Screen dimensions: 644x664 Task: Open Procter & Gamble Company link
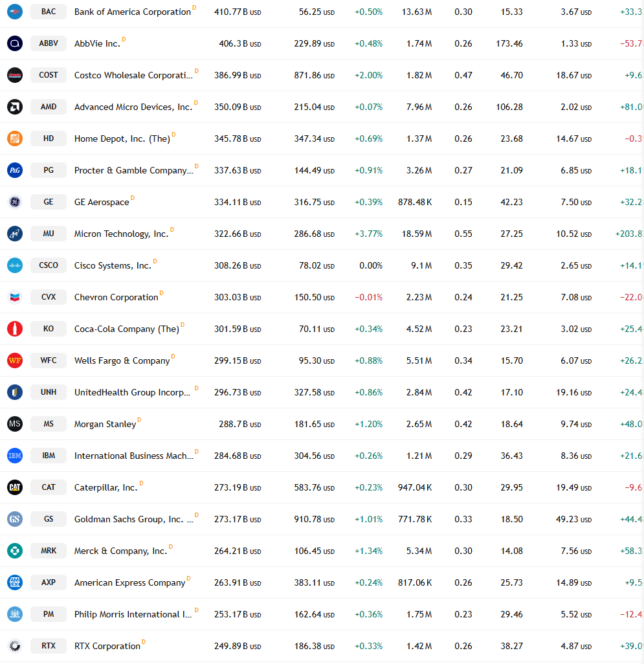tap(133, 171)
